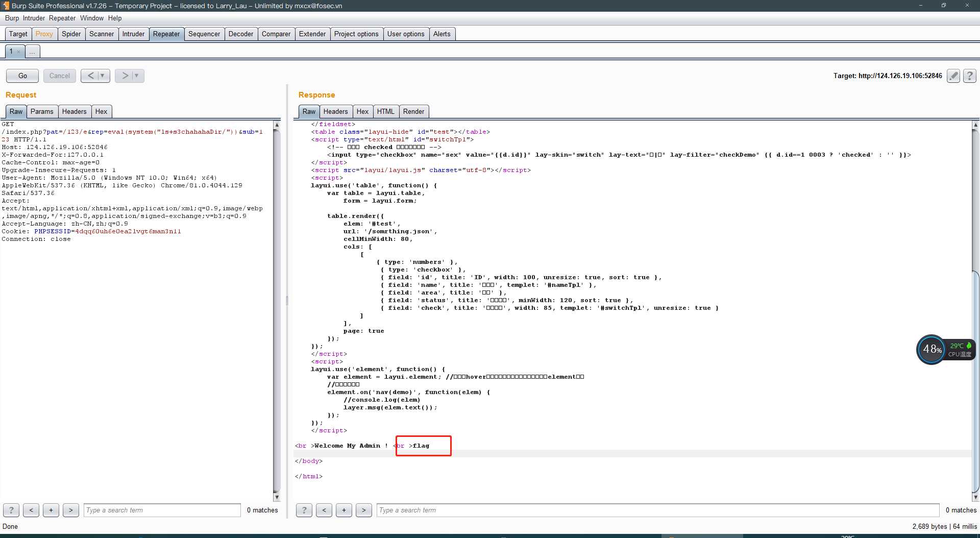The height and width of the screenshot is (538, 980).
Task: Open the Window menu
Action: tap(92, 18)
